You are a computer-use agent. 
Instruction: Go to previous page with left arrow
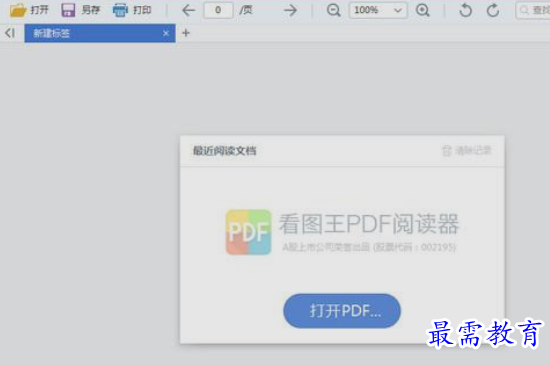tap(188, 10)
